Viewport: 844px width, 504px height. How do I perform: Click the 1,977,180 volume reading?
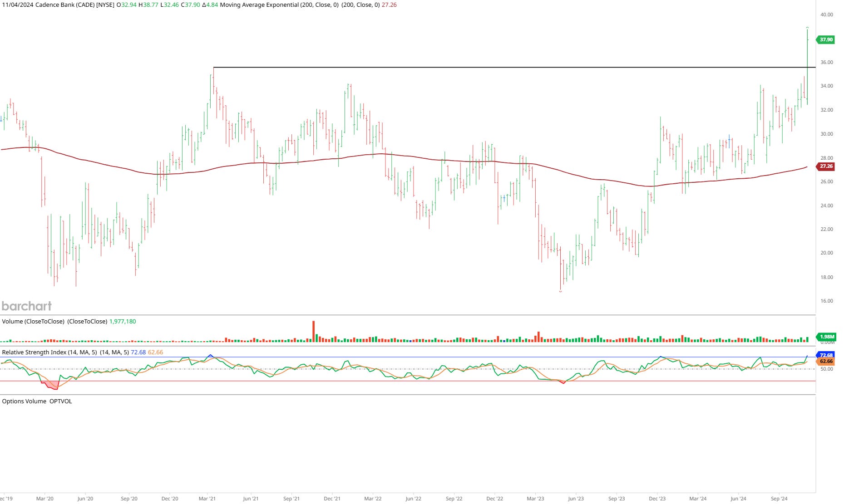pyautogui.click(x=123, y=321)
